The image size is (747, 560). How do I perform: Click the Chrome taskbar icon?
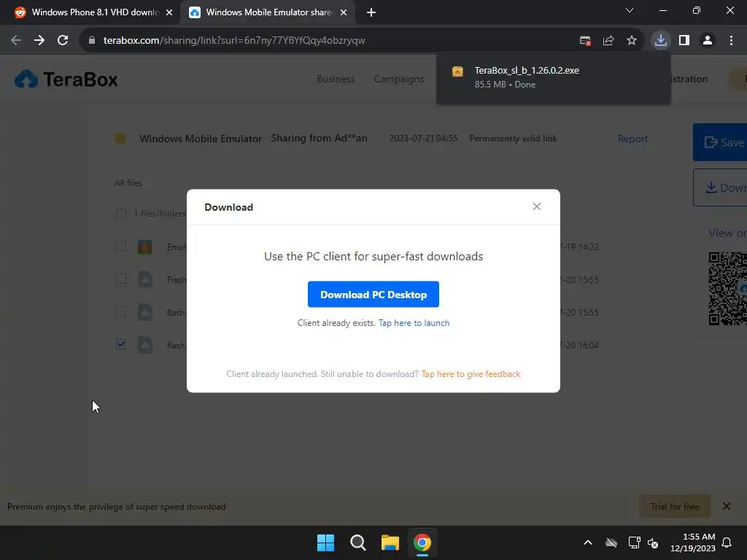pos(422,542)
